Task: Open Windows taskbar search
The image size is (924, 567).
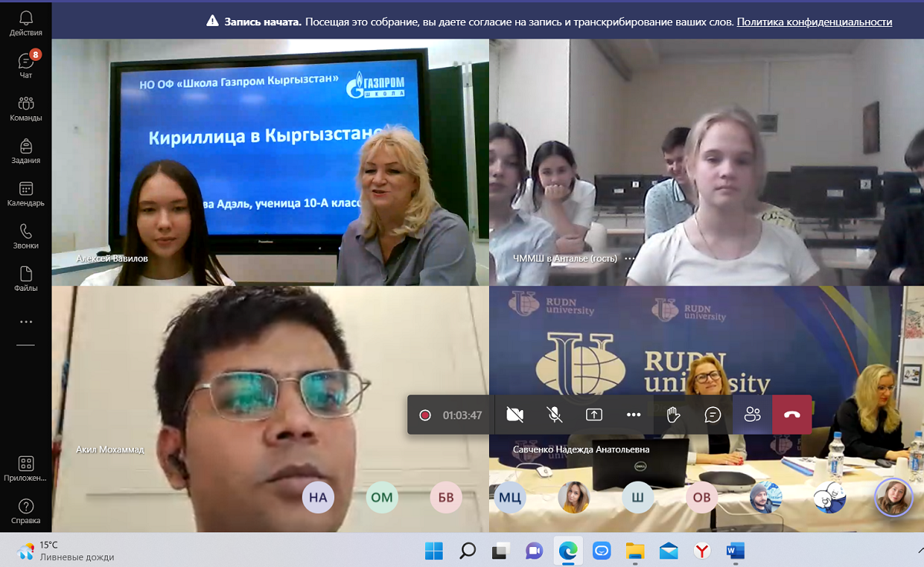Action: click(467, 551)
